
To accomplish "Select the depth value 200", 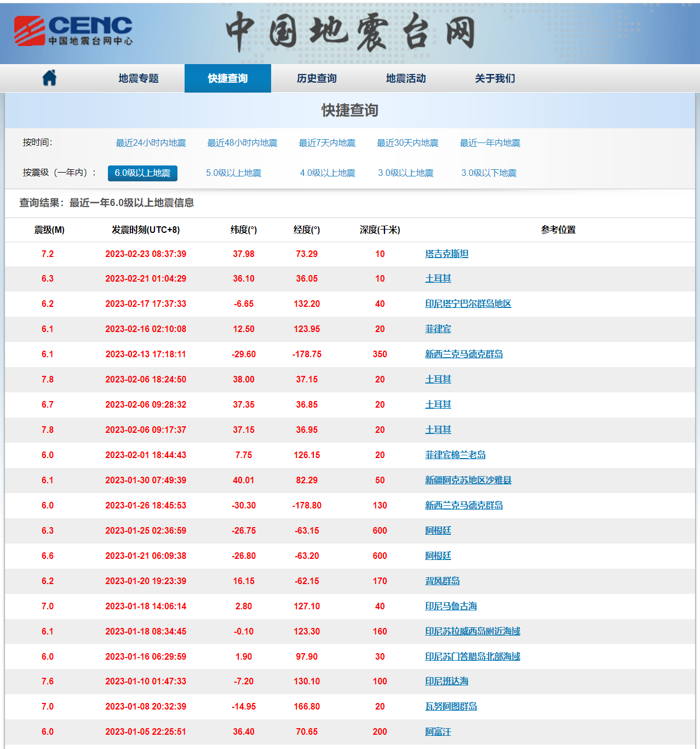I will pyautogui.click(x=380, y=731).
